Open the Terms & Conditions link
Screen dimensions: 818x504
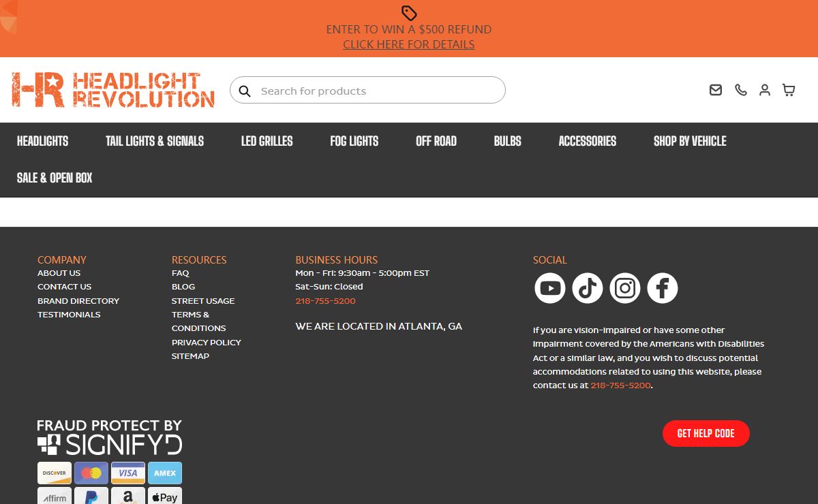tap(199, 321)
